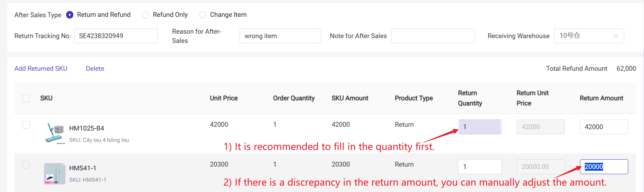
Task: Toggle the select-all SKU header checkbox
Action: point(26,98)
